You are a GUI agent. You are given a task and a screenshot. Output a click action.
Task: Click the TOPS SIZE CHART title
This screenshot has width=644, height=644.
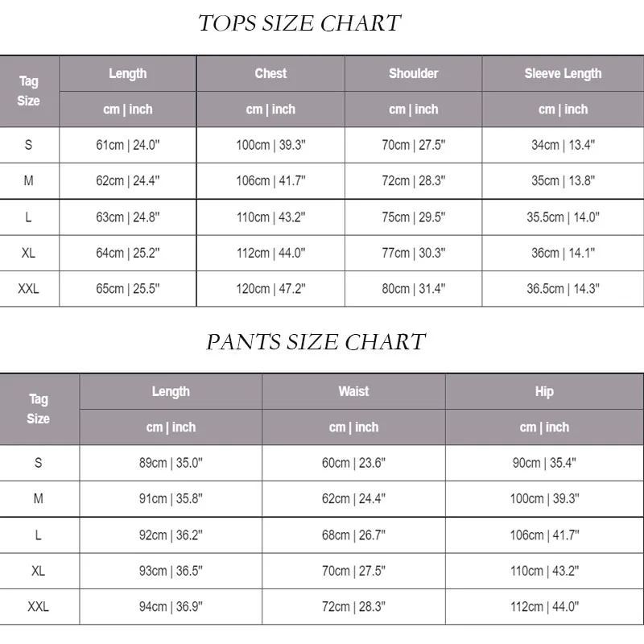(x=299, y=23)
